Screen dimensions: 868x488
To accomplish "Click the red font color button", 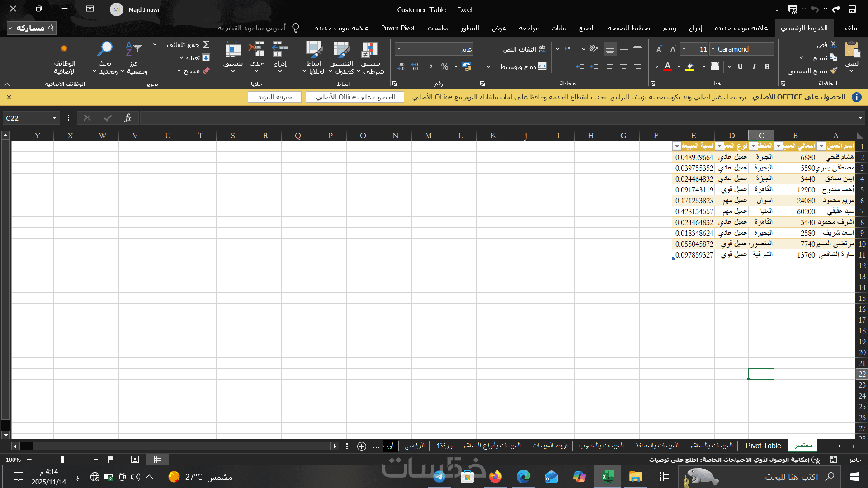I will tap(668, 67).
